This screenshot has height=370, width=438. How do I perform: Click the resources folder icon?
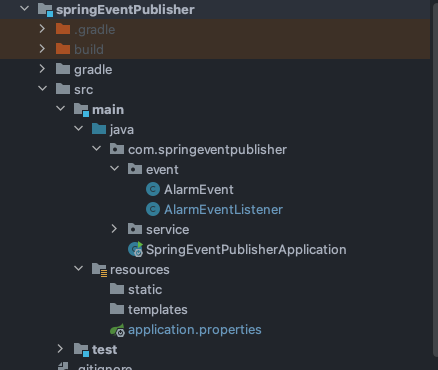(99, 270)
